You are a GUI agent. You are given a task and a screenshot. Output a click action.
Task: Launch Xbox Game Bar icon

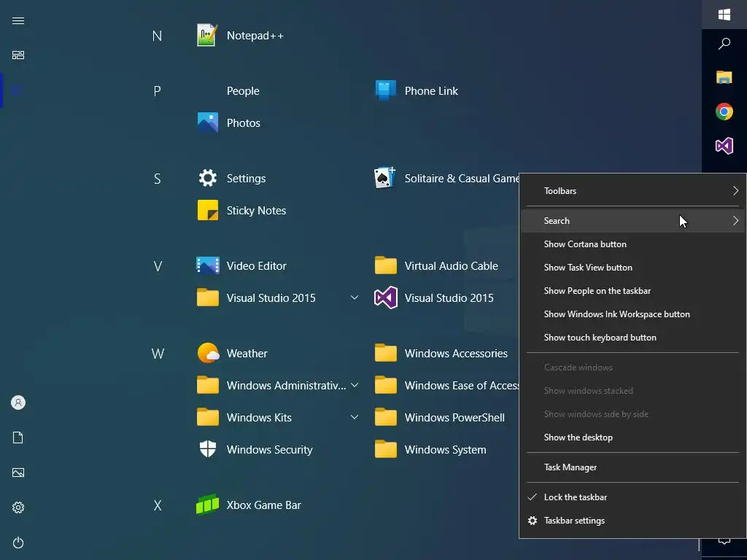click(208, 505)
